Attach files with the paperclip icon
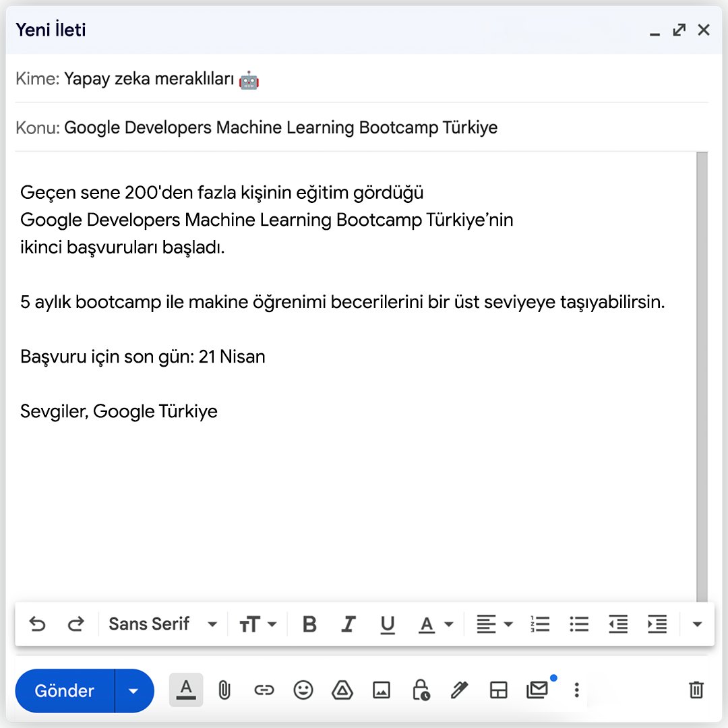Screen dimensions: 728x728 tap(224, 690)
